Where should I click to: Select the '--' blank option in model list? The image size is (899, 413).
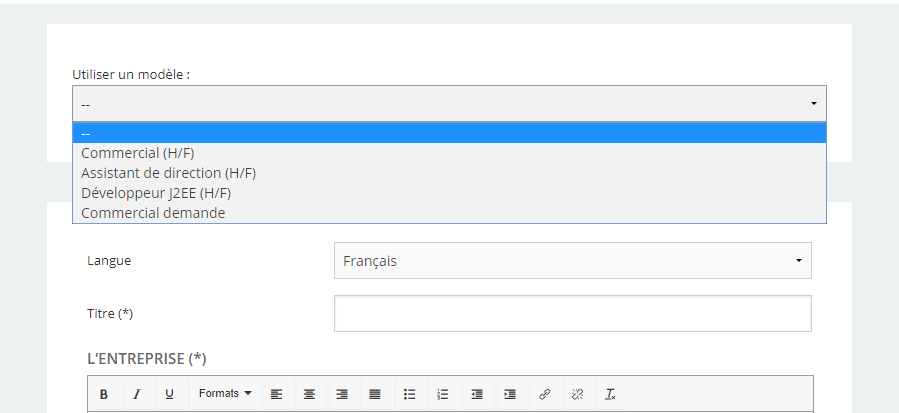click(450, 133)
